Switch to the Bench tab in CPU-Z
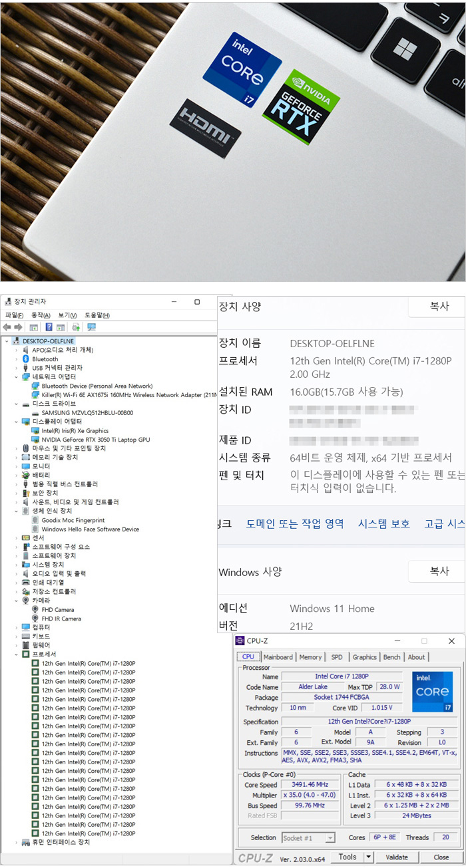 pos(392,657)
